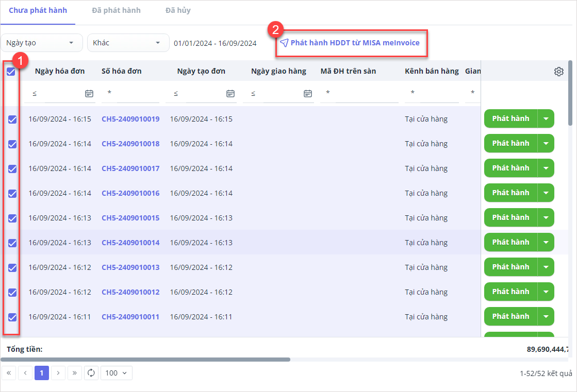The height and width of the screenshot is (392, 577).
Task: Open invoice link CH5-2409010017
Action: (x=130, y=168)
